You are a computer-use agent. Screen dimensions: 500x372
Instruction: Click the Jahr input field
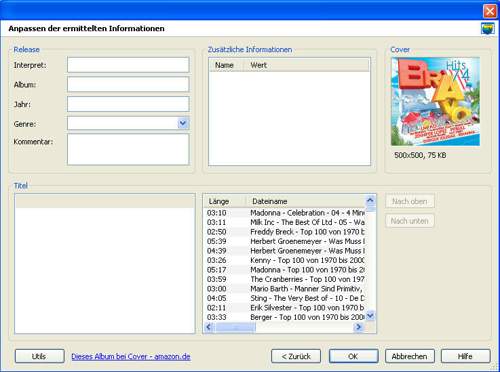(x=128, y=104)
